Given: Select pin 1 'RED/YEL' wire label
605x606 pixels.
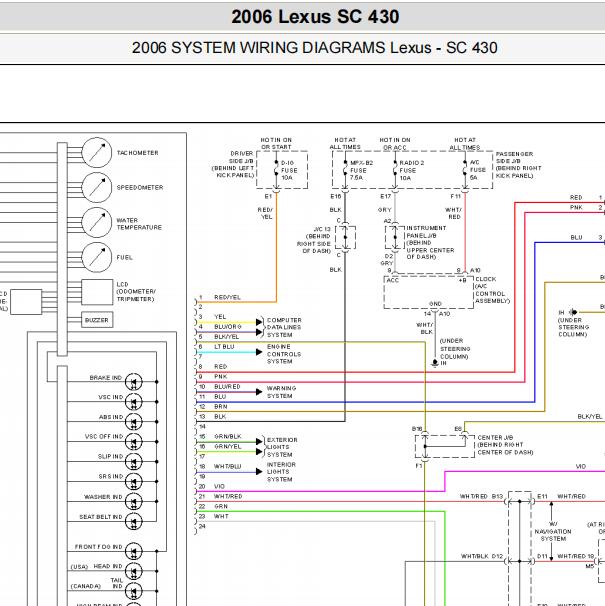Looking at the screenshot, I should [227, 297].
